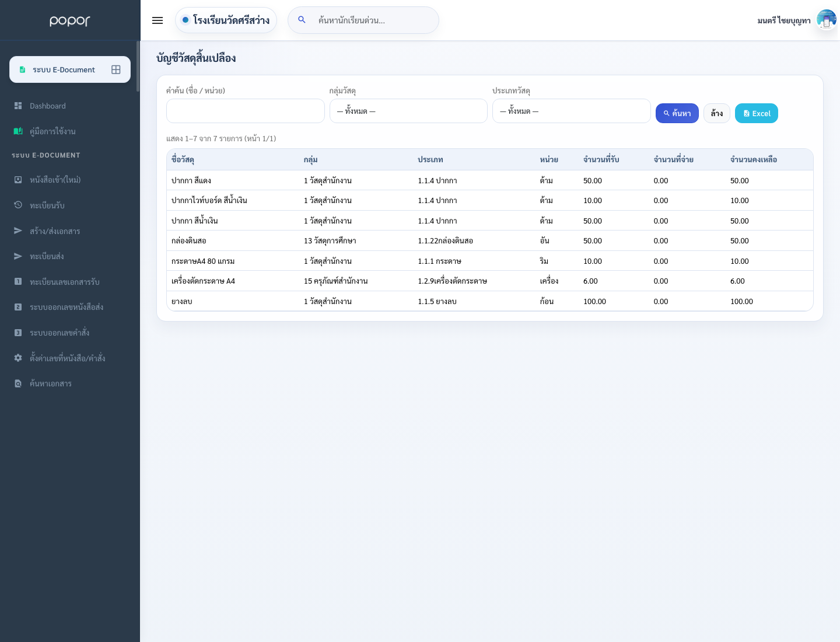Click the blue ค้นหา search button
This screenshot has width=840, height=642.
[677, 113]
